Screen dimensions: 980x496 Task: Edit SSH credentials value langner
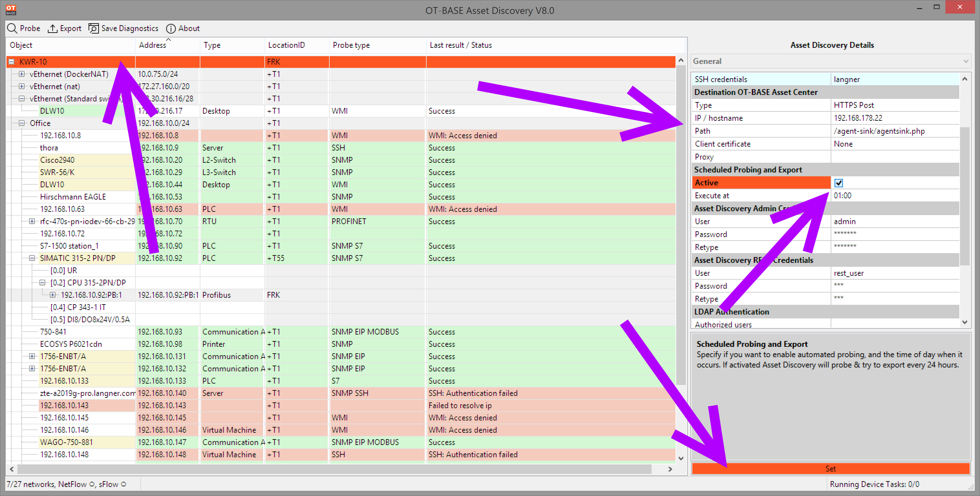pos(895,79)
